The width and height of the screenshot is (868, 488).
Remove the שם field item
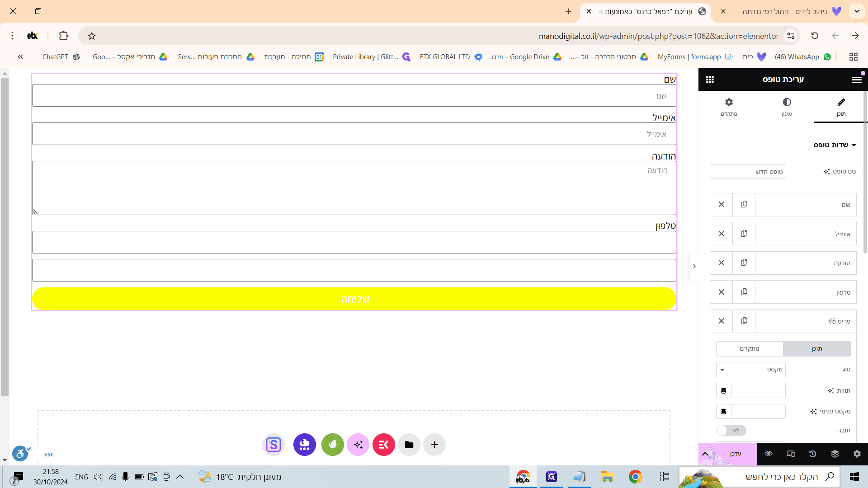[x=721, y=205]
